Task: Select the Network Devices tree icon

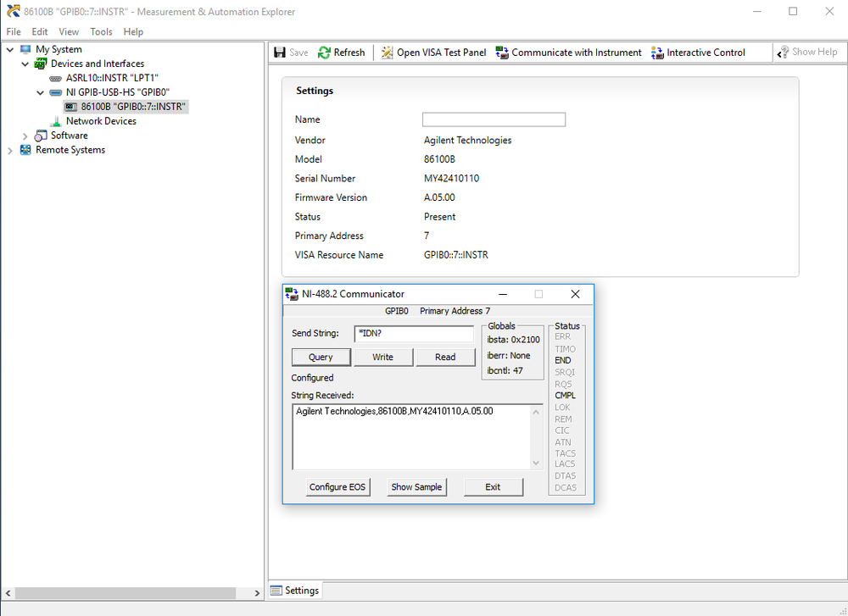Action: 56,121
